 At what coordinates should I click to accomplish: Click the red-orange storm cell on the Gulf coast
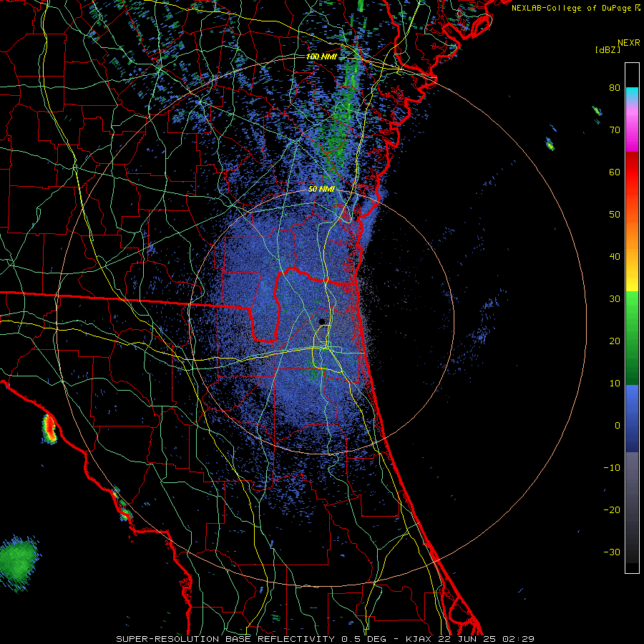coord(49,429)
